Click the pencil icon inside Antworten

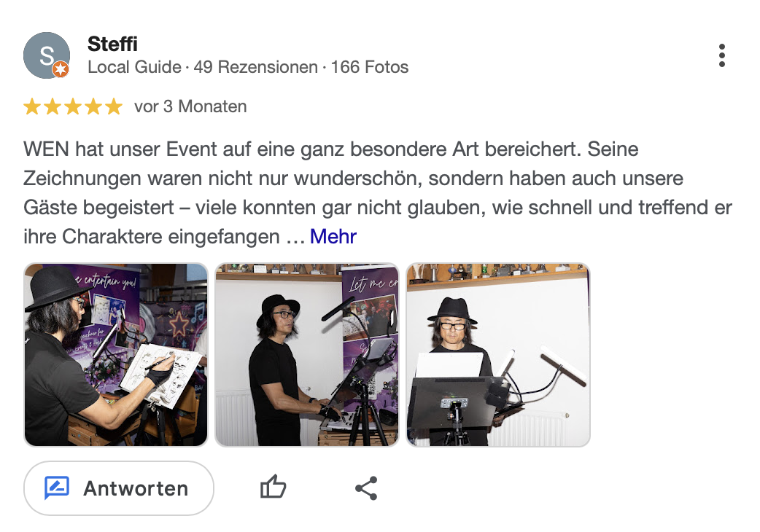57,488
